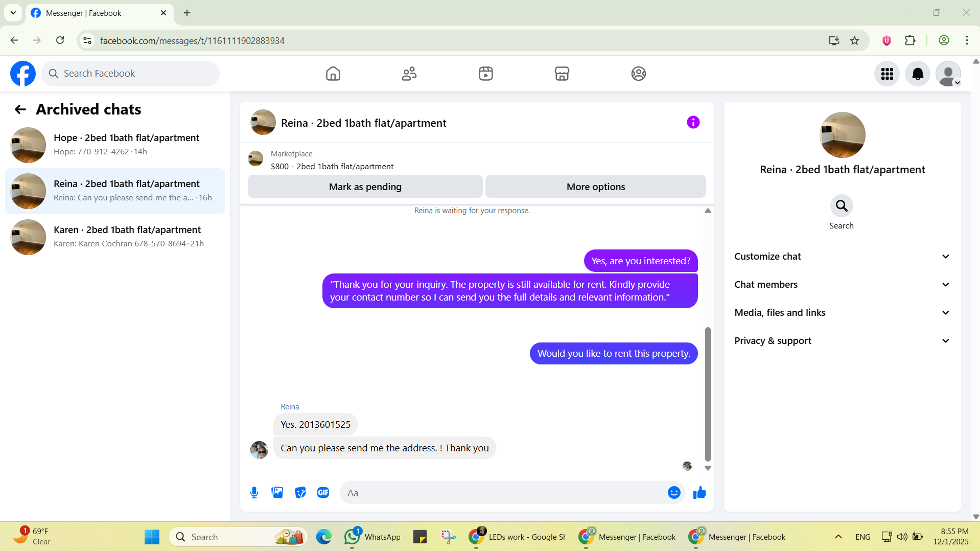
Task: Click the Search icon in chat details panel
Action: coord(842,206)
